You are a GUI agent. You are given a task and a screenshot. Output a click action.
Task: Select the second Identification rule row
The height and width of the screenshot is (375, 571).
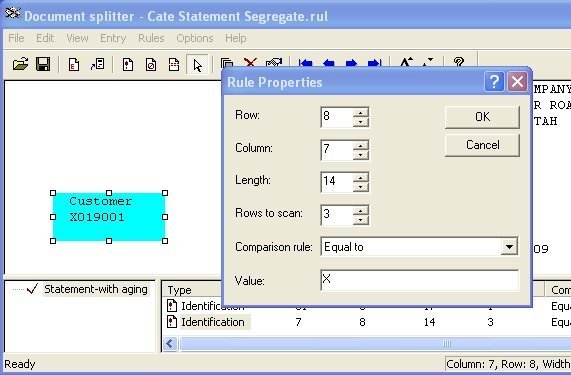pos(366,322)
